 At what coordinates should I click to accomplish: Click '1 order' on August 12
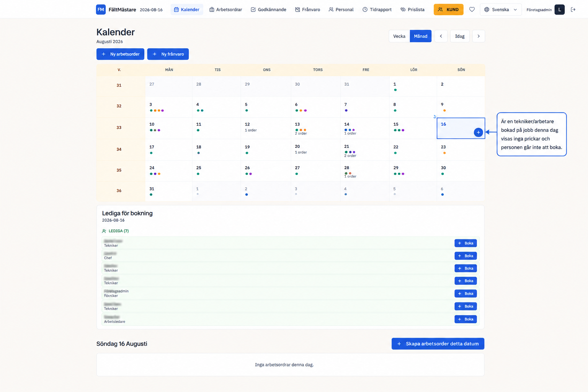click(251, 130)
